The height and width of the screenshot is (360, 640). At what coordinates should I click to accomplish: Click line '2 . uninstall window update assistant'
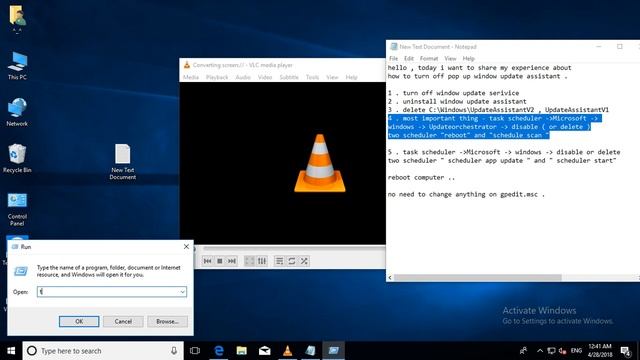point(457,101)
